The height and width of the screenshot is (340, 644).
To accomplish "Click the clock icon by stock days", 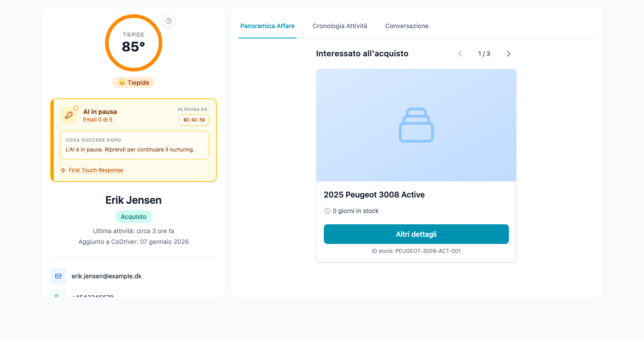I will click(327, 211).
